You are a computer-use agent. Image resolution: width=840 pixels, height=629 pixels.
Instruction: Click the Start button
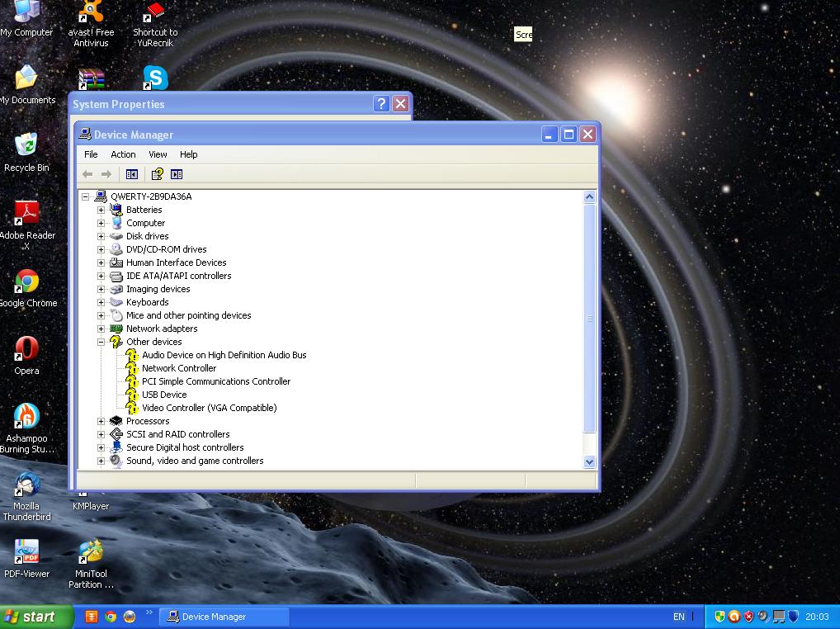pyautogui.click(x=31, y=617)
